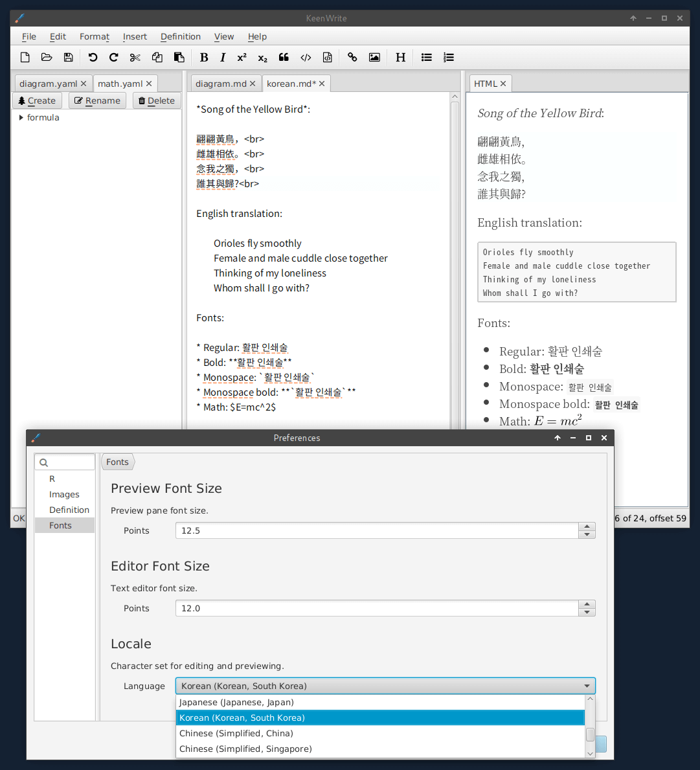Click the numbered list icon
Image resolution: width=700 pixels, height=770 pixels.
click(448, 57)
